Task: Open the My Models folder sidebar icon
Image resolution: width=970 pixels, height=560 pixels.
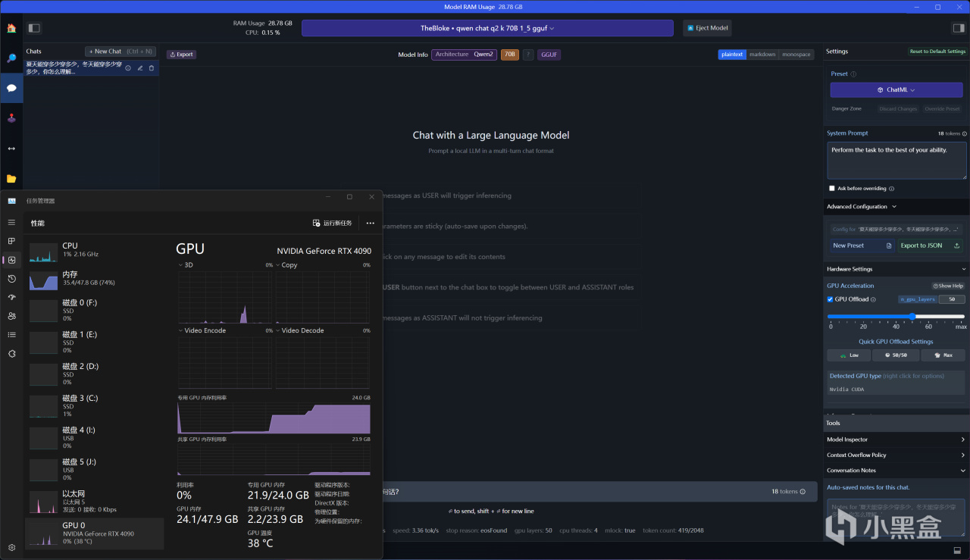Action: [x=11, y=179]
